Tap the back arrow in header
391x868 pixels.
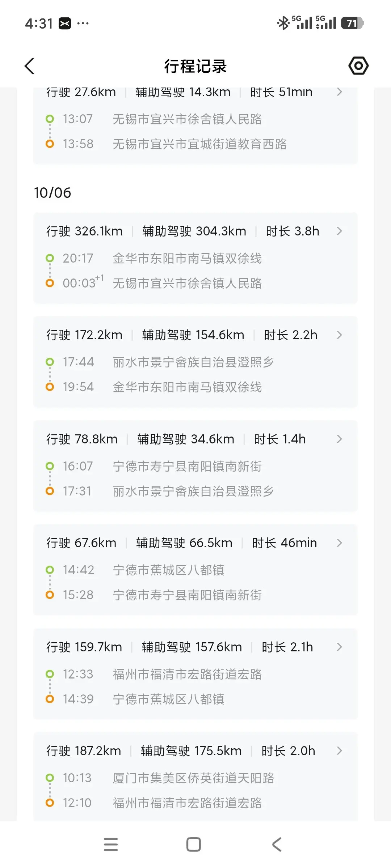[x=30, y=66]
